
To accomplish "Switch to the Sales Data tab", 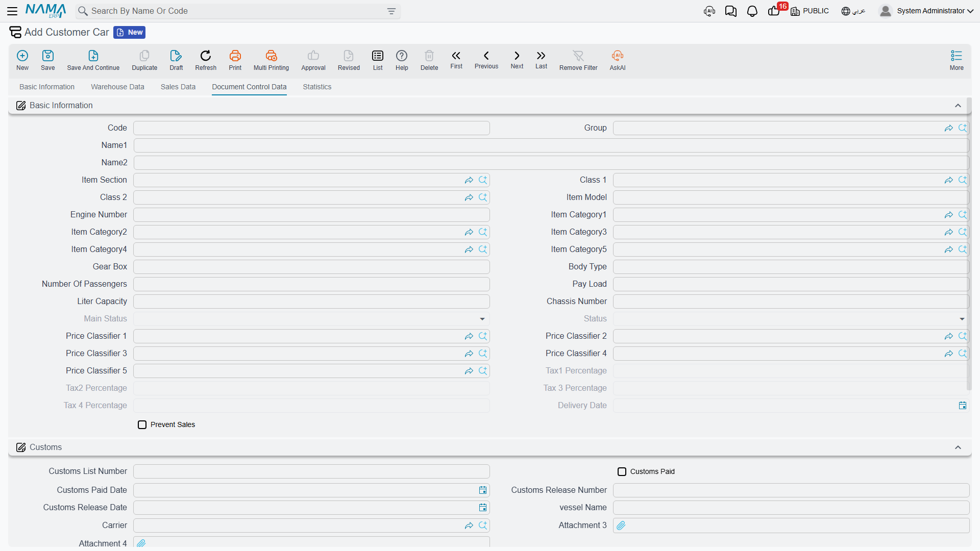I will click(x=178, y=87).
